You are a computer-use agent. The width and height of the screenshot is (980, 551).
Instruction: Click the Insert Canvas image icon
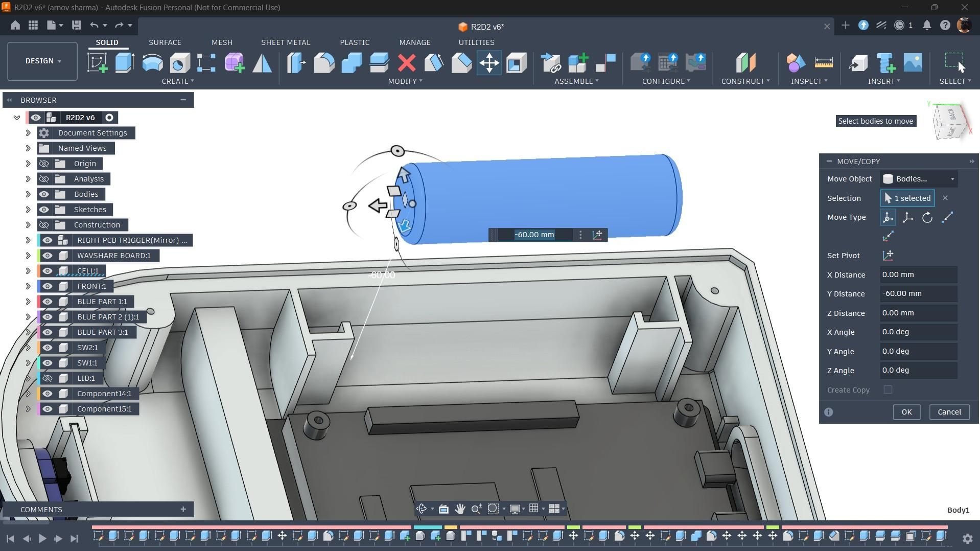click(x=913, y=63)
